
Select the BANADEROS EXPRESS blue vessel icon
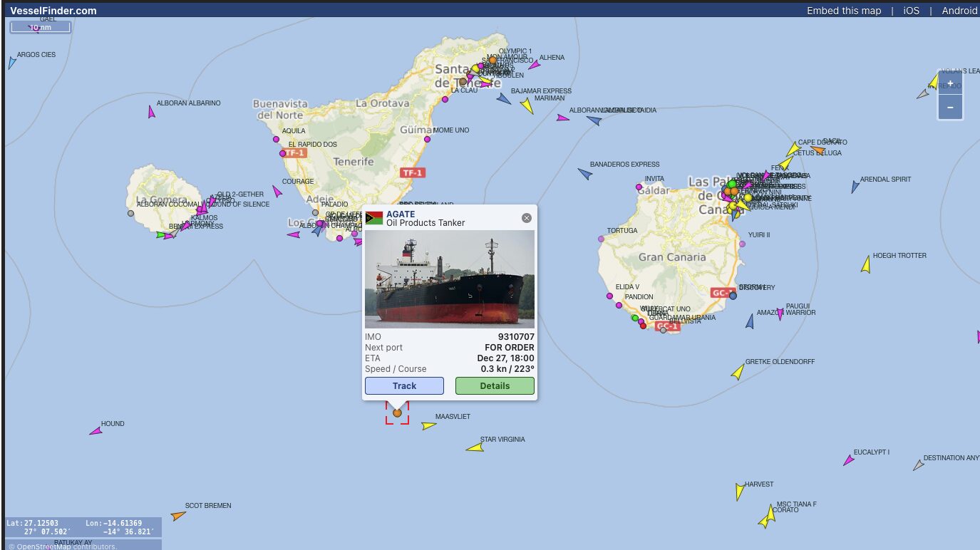pos(585,174)
